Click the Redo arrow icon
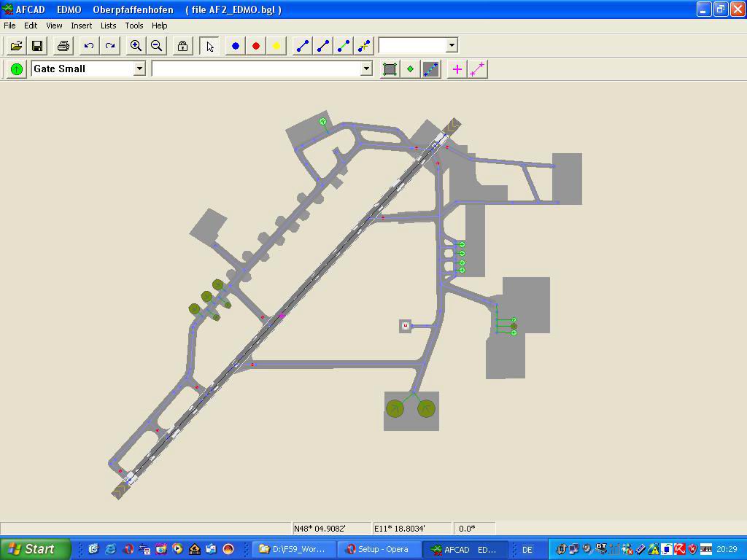 109,46
